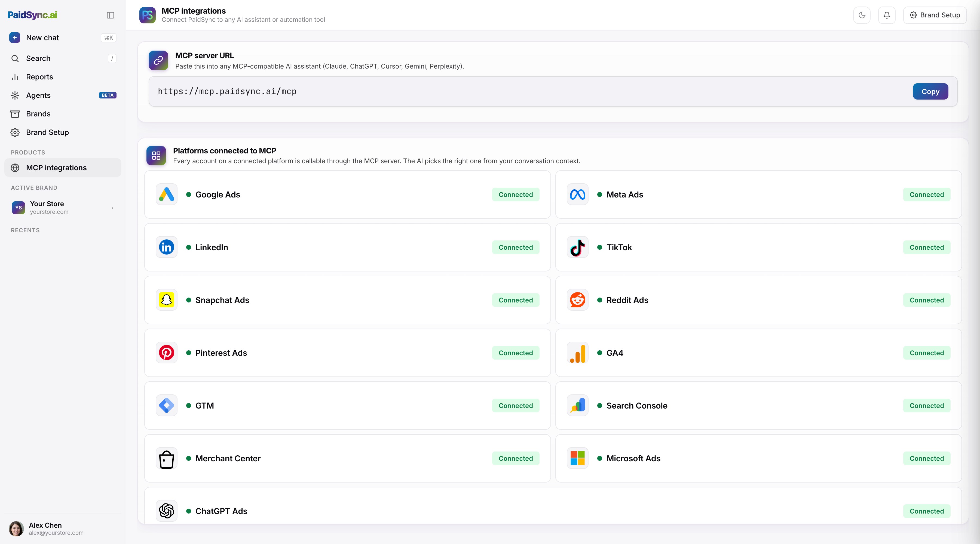Click the MCP server link icon

[158, 60]
